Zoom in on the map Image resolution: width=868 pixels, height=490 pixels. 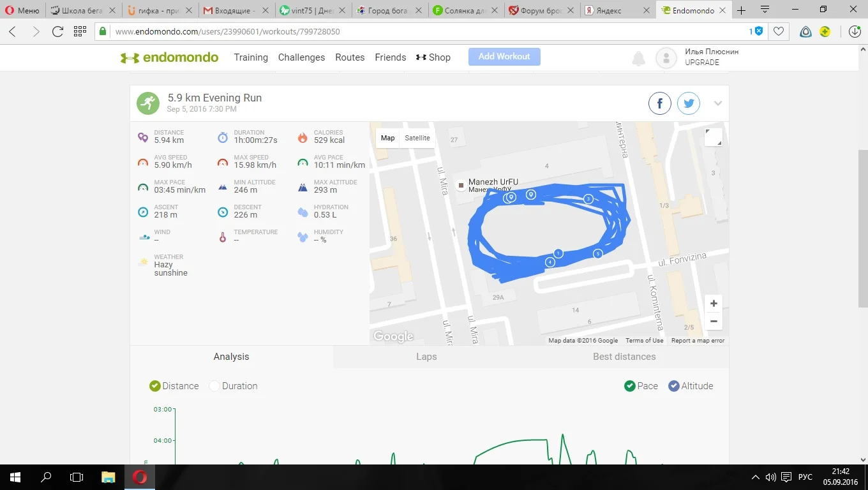[x=714, y=304]
